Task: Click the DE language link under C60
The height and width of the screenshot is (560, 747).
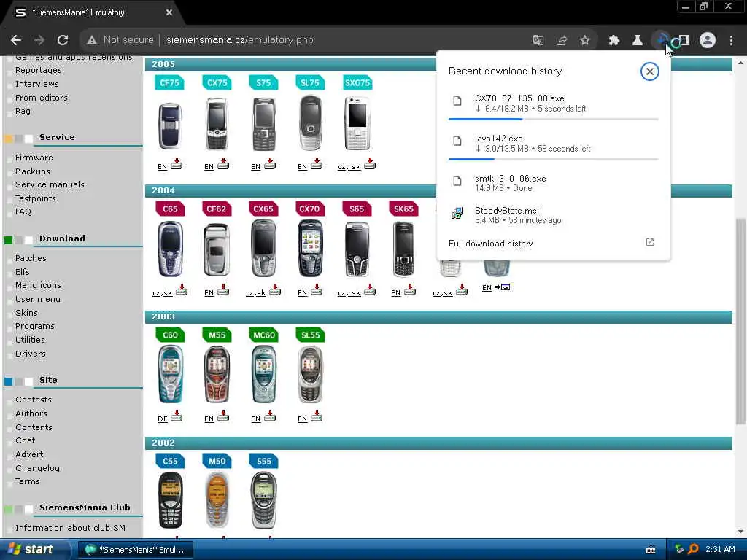Action: [163, 419]
